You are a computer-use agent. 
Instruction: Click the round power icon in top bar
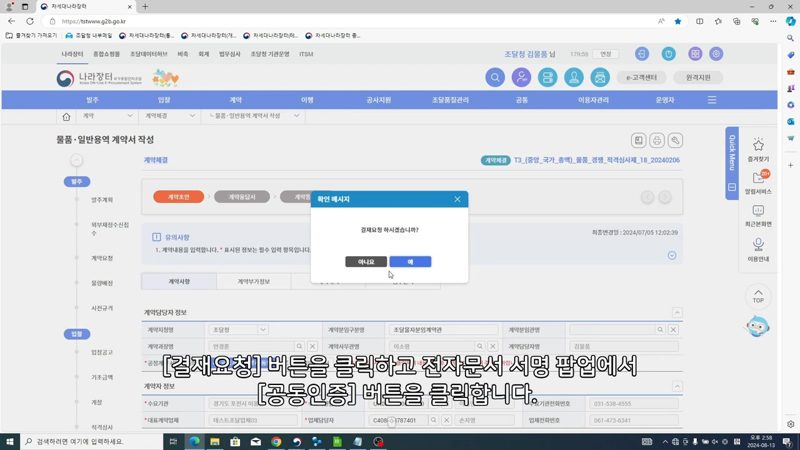coord(668,54)
